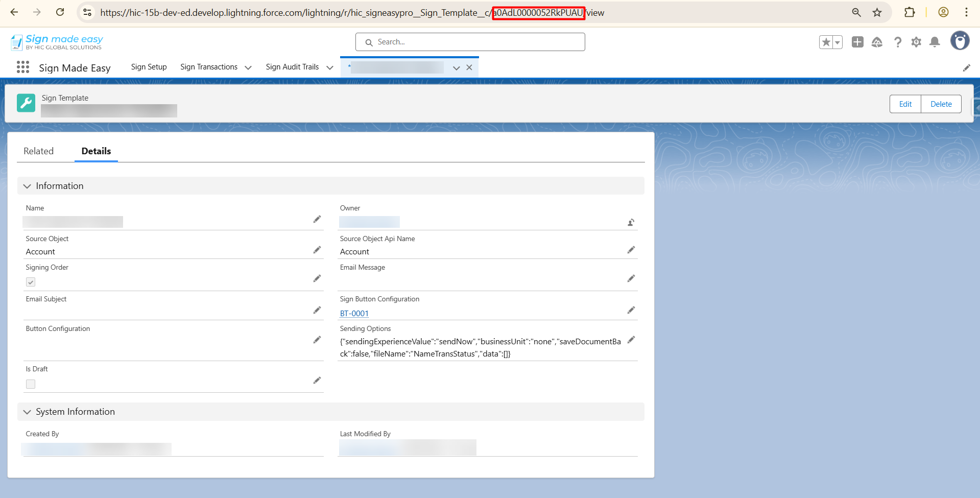Open the notifications bell
Viewport: 980px width, 498px height.
point(935,42)
